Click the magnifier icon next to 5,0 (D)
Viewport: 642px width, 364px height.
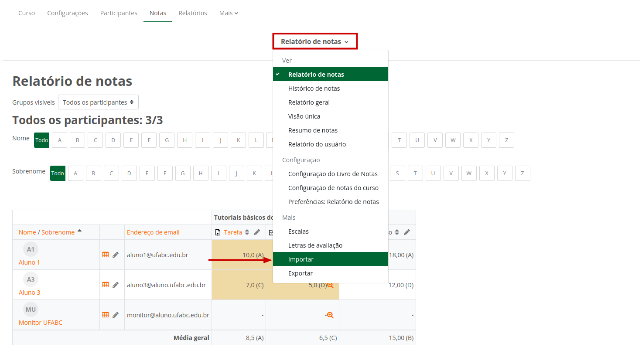(x=330, y=285)
